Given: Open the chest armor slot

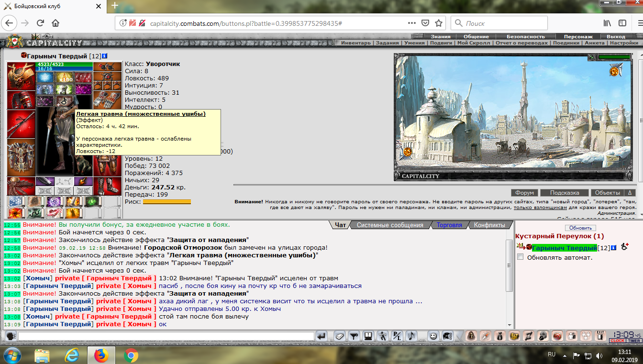Looking at the screenshot, I should [21, 158].
